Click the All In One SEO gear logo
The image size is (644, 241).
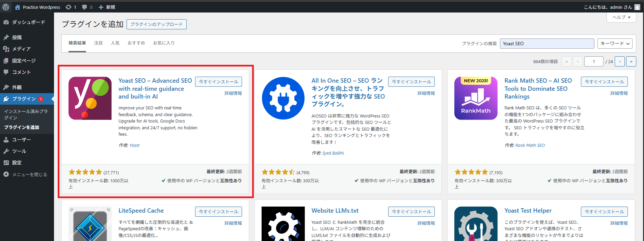pos(283,98)
